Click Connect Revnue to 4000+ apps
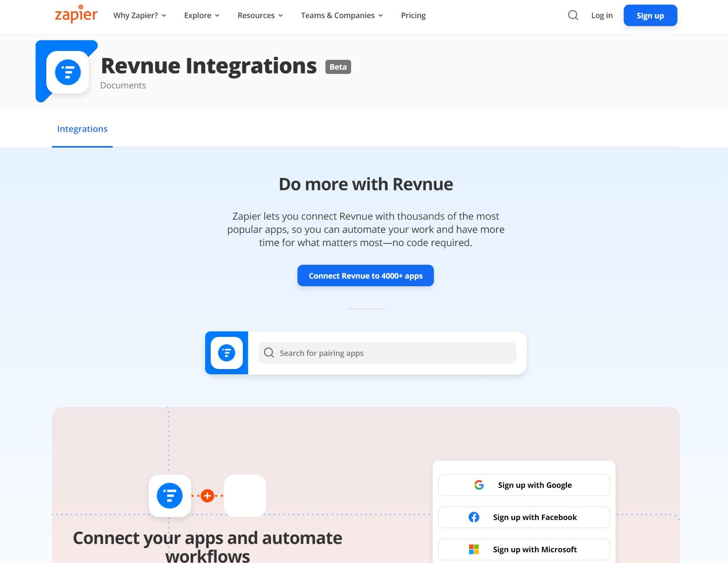 pos(365,276)
